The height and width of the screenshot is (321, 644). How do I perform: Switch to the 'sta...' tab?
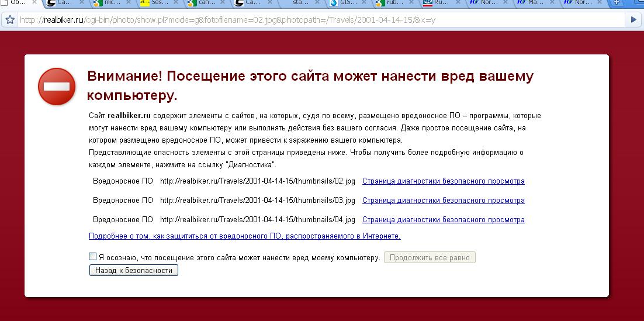[301, 3]
